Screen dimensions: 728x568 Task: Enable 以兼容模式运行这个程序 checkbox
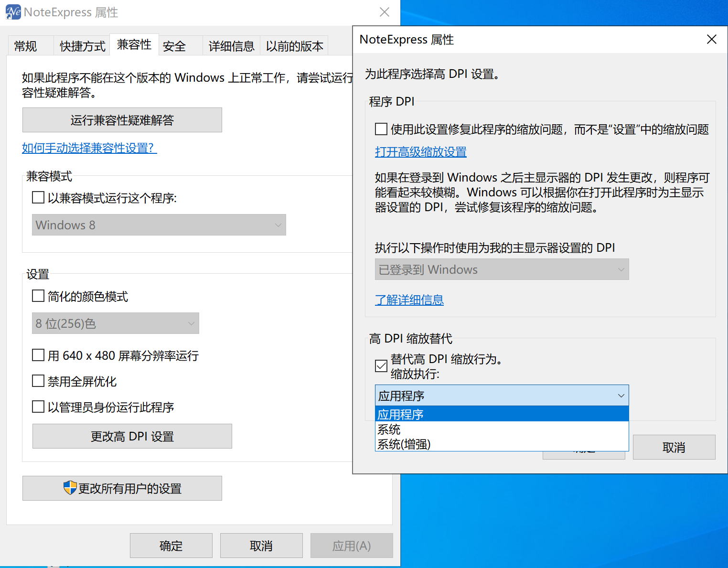(x=38, y=197)
